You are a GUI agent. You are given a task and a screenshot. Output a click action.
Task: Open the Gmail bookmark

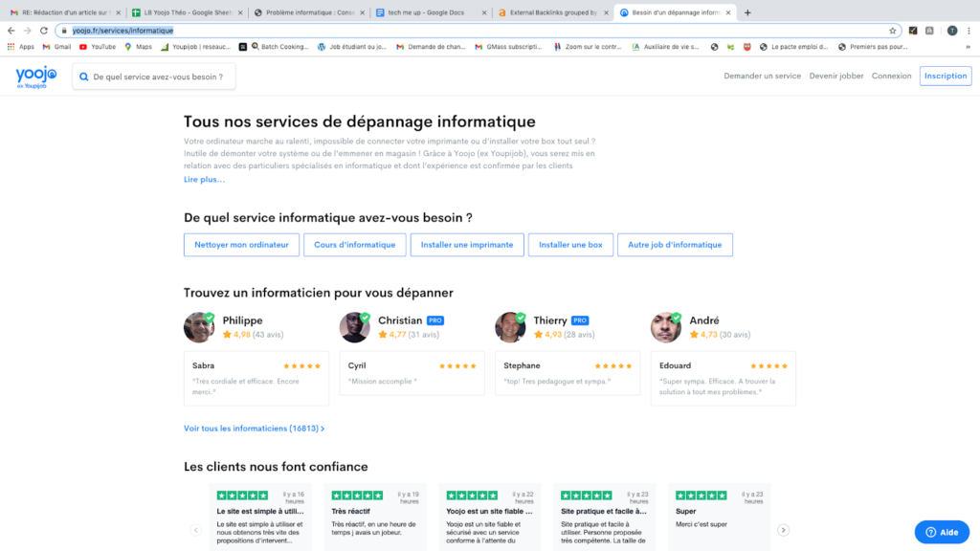point(56,47)
